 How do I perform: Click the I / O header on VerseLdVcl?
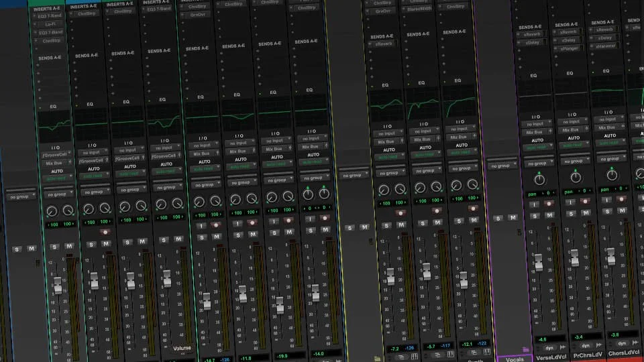pos(536,117)
